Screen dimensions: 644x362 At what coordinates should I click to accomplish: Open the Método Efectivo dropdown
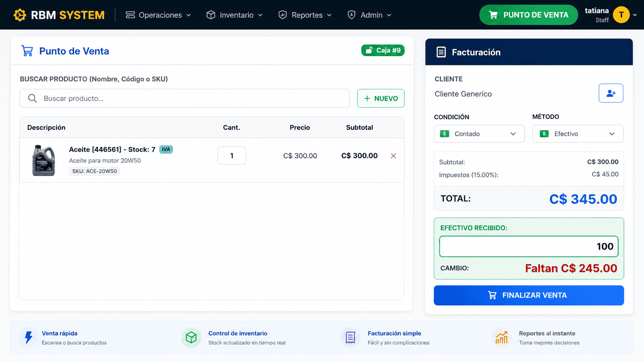578,134
